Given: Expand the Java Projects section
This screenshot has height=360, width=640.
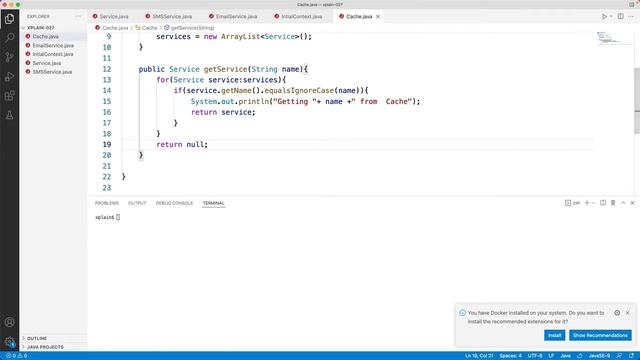Looking at the screenshot, I should [53, 347].
